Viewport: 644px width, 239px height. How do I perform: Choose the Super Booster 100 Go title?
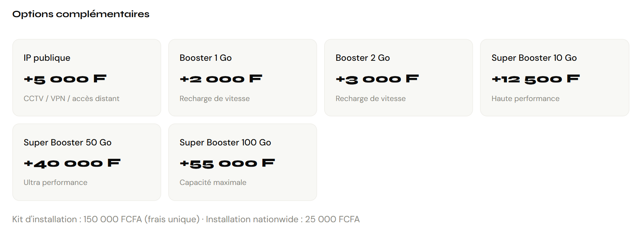tap(225, 142)
